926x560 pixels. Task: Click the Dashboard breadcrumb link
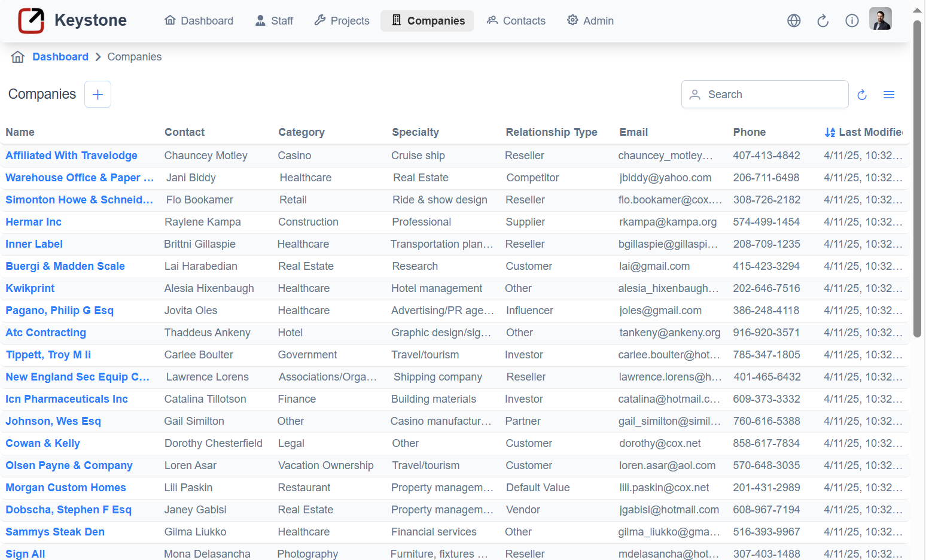click(x=60, y=57)
